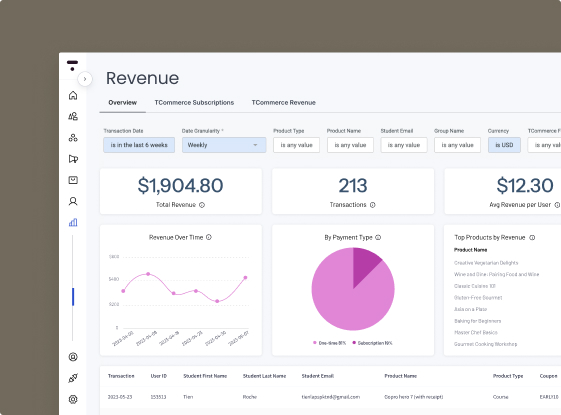The width and height of the screenshot is (561, 415).
Task: Toggle the Subscription legend entry
Action: (372, 343)
